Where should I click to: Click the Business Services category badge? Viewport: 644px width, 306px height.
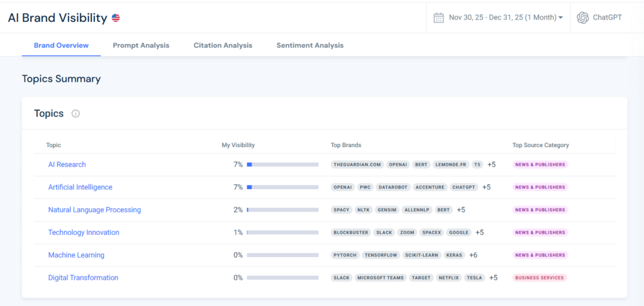(x=539, y=278)
